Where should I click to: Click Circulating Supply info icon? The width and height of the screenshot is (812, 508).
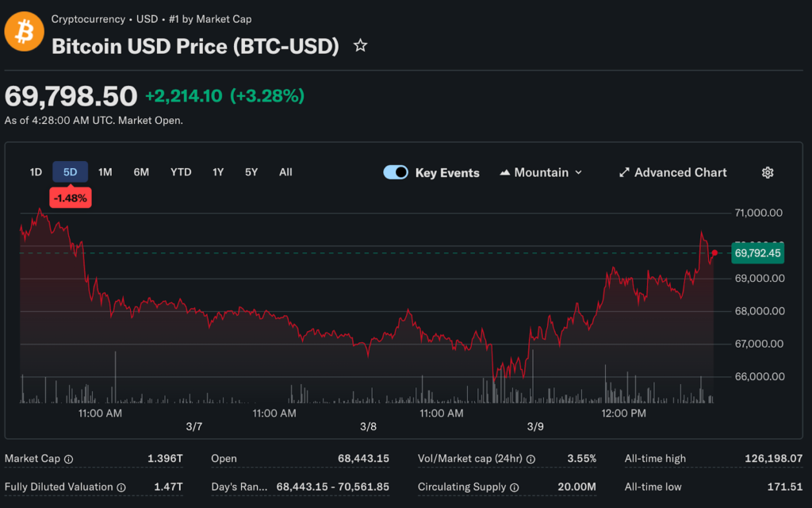click(514, 487)
